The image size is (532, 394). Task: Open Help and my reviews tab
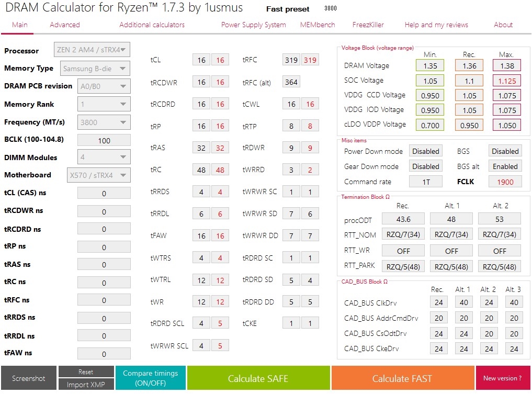click(x=436, y=25)
